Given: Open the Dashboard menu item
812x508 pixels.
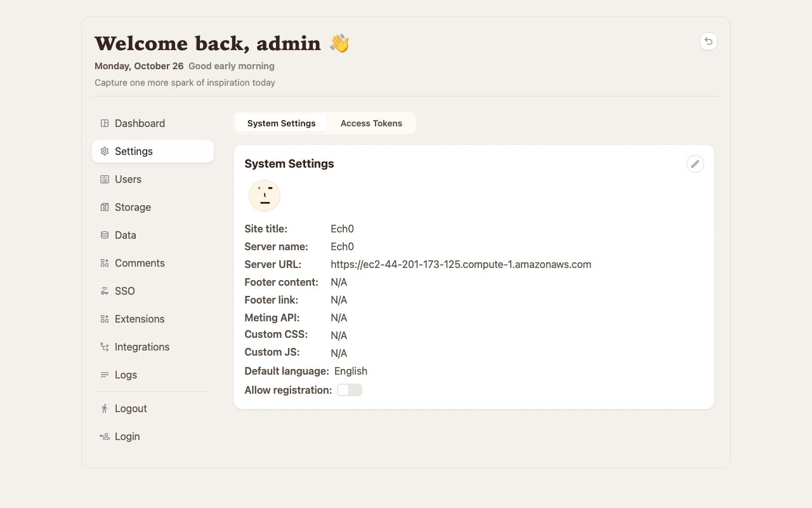Looking at the screenshot, I should pyautogui.click(x=153, y=123).
